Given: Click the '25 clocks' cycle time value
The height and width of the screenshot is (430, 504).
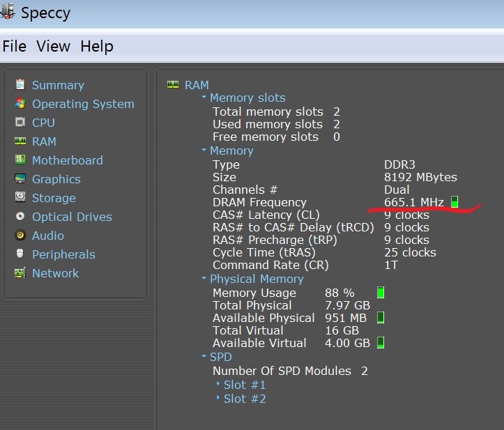Looking at the screenshot, I should (x=410, y=252).
